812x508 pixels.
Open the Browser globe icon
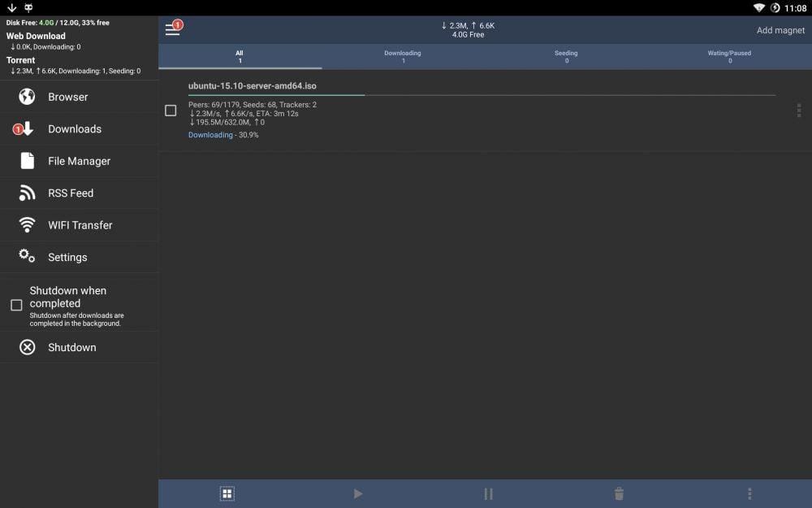27,97
